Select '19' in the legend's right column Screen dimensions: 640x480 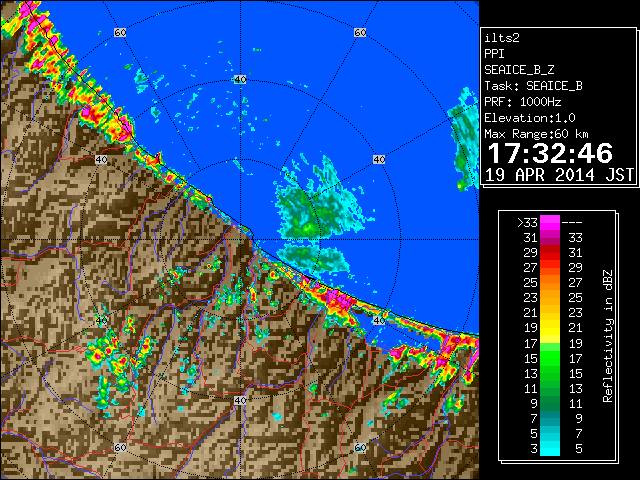(576, 344)
